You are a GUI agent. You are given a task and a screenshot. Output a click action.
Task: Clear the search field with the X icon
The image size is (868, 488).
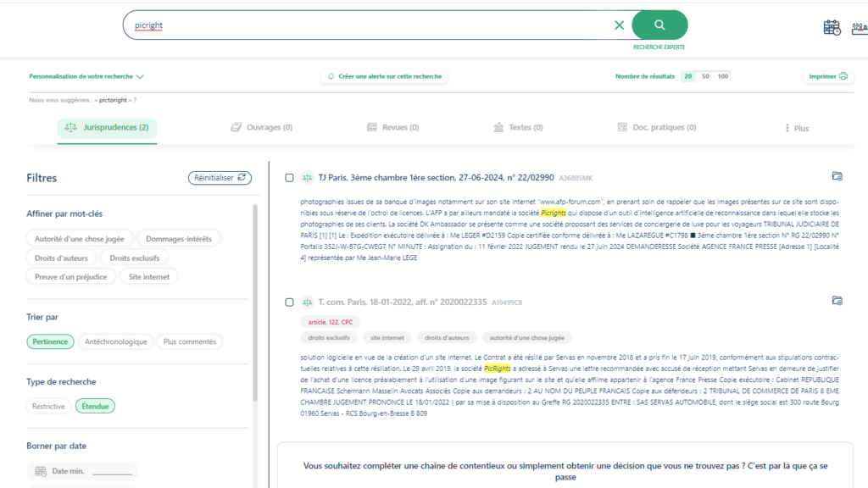[619, 25]
